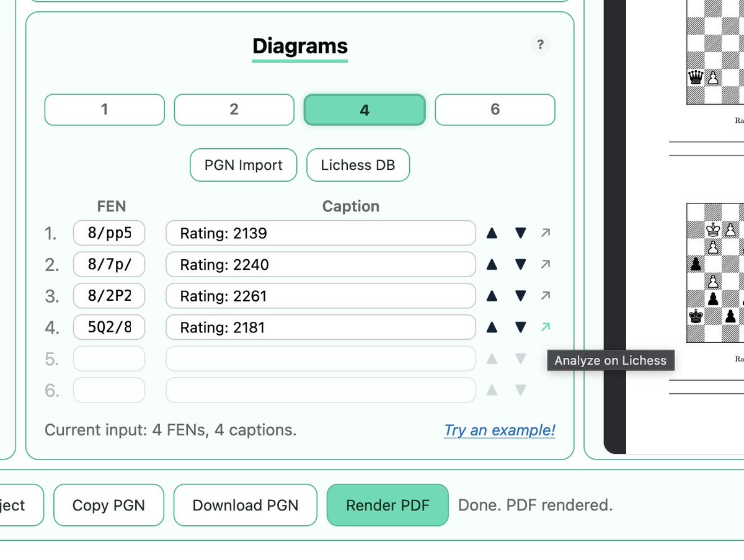Open the Diagrams help question mark
744x560 pixels.
[x=540, y=45]
